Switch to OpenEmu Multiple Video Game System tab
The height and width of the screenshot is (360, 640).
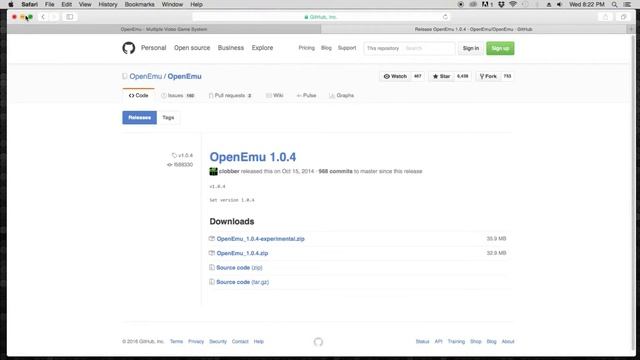pyautogui.click(x=164, y=29)
